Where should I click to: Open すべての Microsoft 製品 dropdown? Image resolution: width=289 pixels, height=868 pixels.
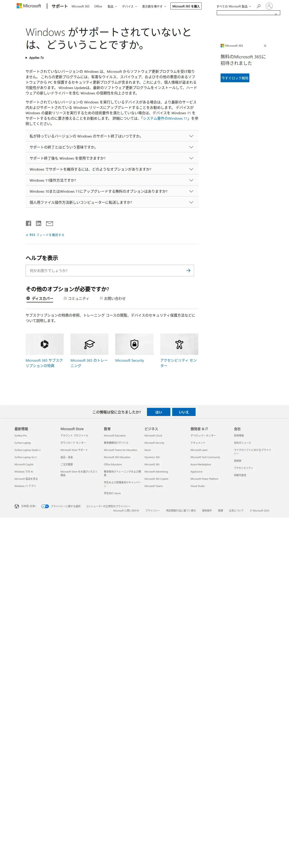tap(234, 6)
